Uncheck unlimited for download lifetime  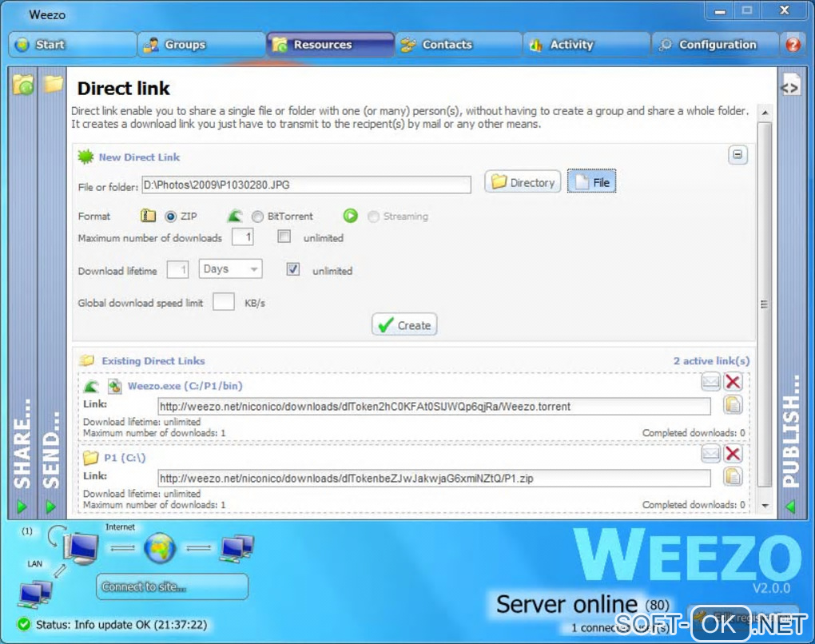(x=293, y=269)
